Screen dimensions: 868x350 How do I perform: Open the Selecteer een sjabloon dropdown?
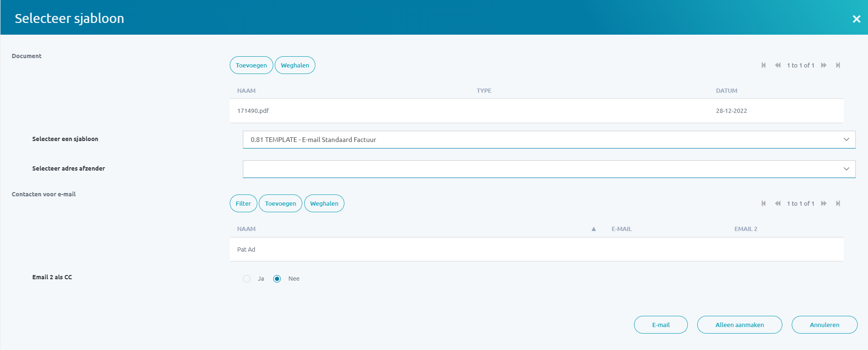pyautogui.click(x=549, y=140)
